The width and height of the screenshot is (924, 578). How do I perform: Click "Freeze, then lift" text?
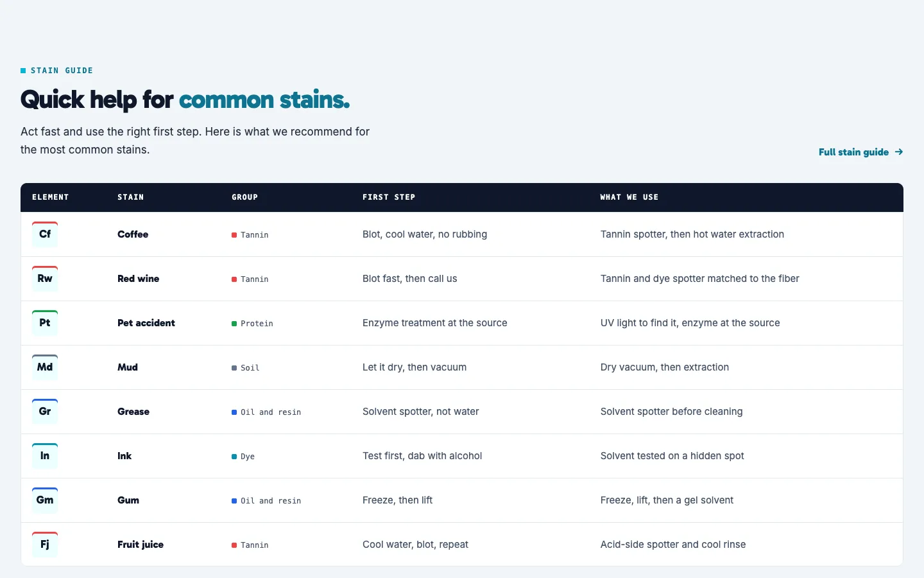click(x=398, y=500)
